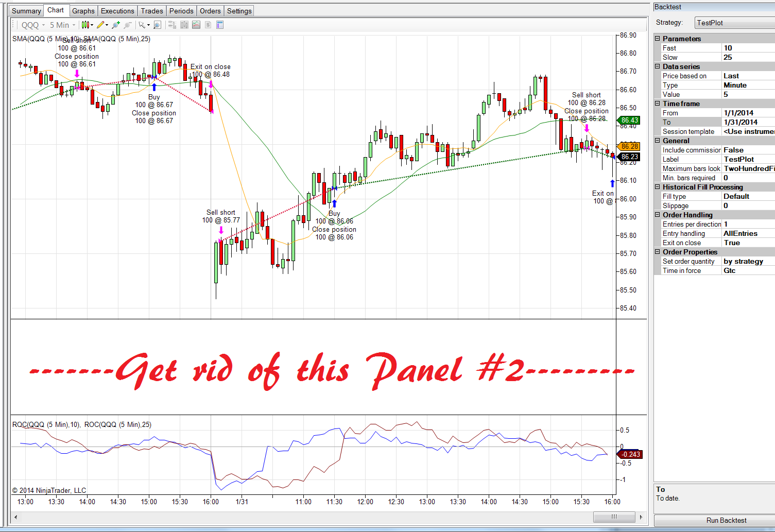This screenshot has height=532, width=775.
Task: Edit the Label field TestPlot
Action: [x=748, y=159]
